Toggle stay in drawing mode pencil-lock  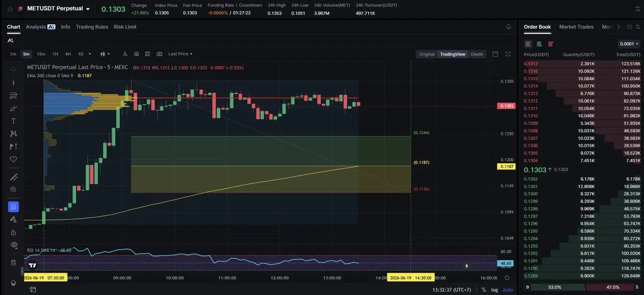(x=13, y=219)
